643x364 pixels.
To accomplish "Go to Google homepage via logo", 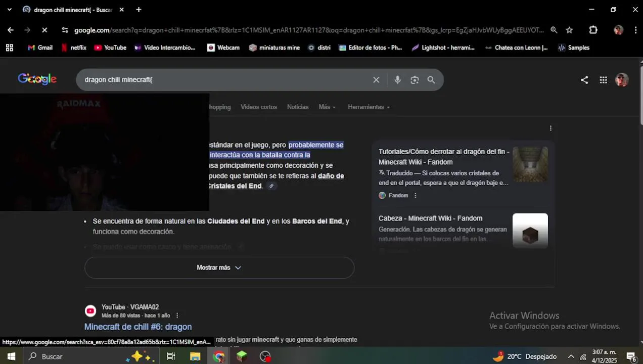I will pyautogui.click(x=37, y=79).
